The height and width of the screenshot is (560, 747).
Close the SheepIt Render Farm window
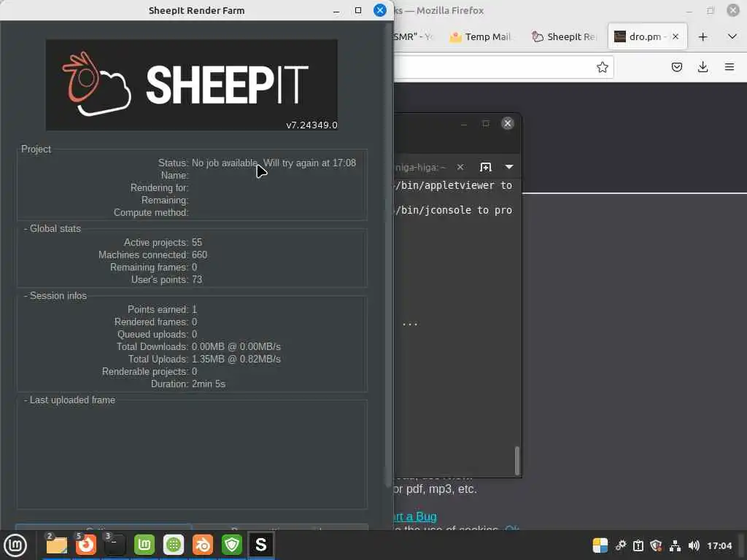379,10
